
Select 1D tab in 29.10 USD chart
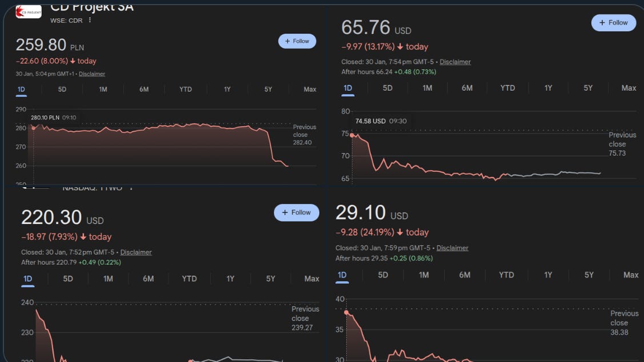tap(342, 275)
